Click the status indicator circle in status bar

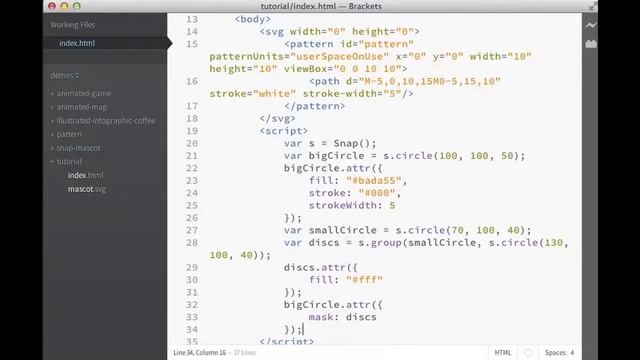click(528, 353)
